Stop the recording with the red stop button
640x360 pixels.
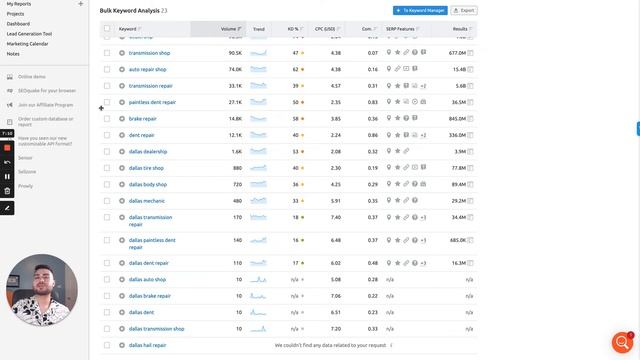(x=7, y=148)
